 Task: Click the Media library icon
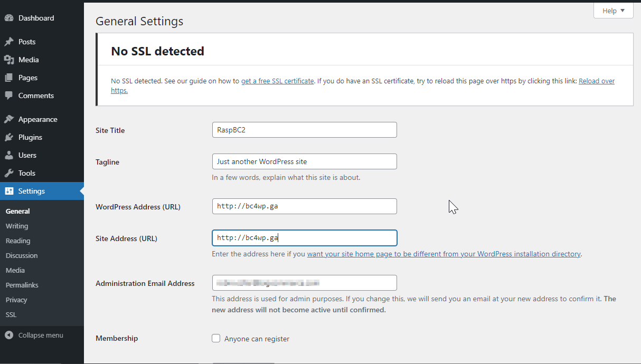9,60
